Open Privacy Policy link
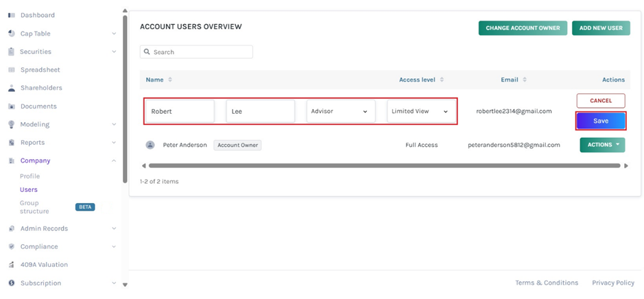644x299 pixels. [613, 283]
